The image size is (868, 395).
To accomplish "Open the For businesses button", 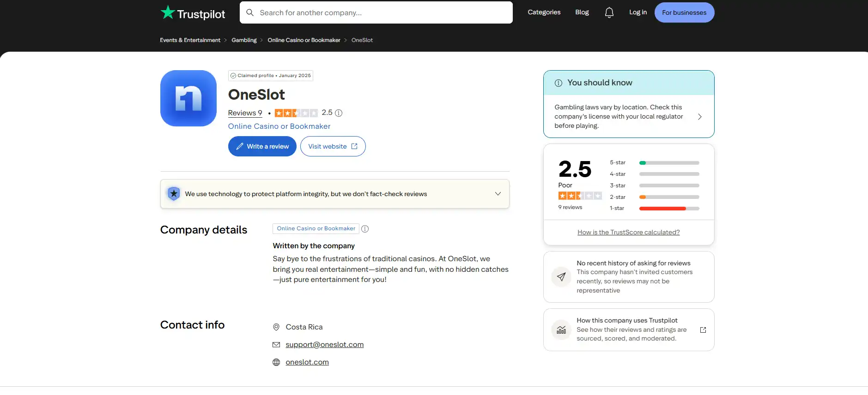I will 684,12.
